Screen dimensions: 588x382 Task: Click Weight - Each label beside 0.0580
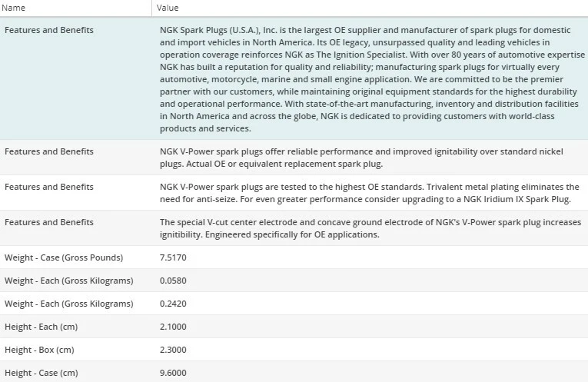[x=68, y=281]
